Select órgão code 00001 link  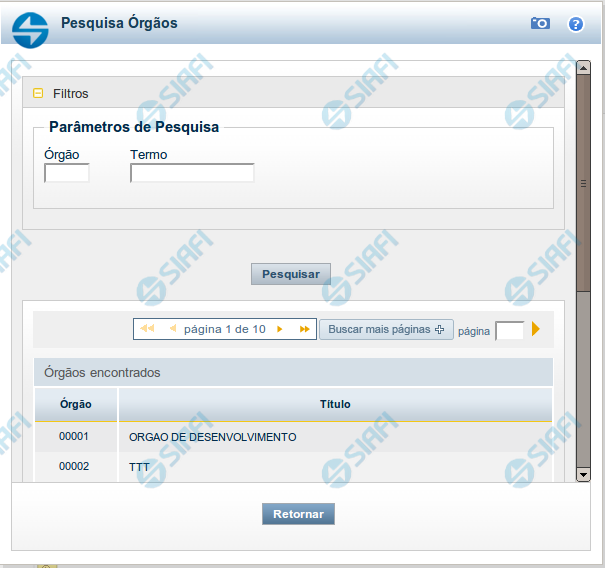[74, 437]
